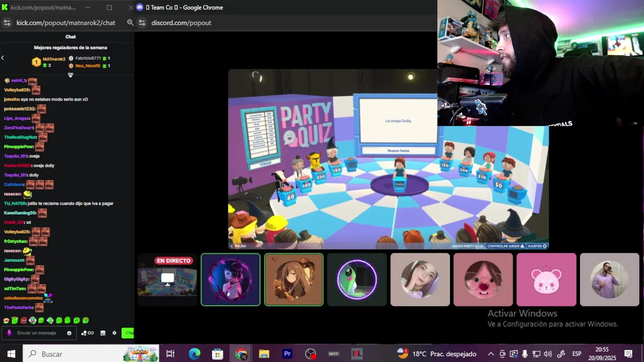Select the green alien avatar tile
Viewport: 644px width, 362px height.
point(357,280)
